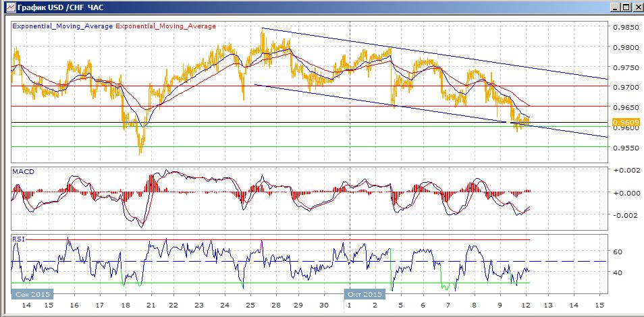Screen dimensions: 644x317
Task: Click date label 12 on time axis
Action: click(x=526, y=306)
